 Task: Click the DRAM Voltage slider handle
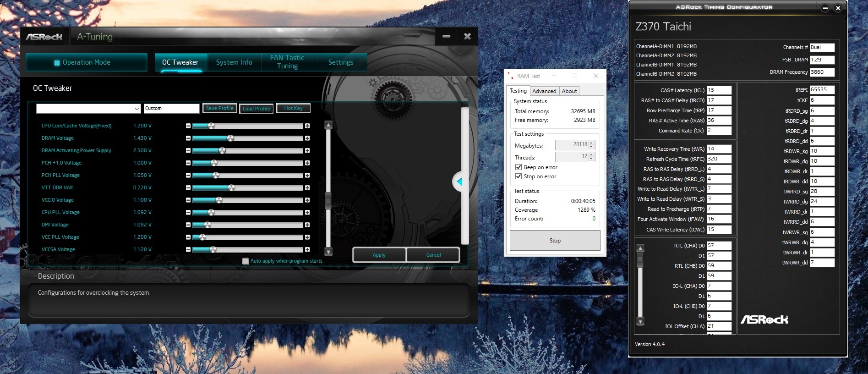230,138
